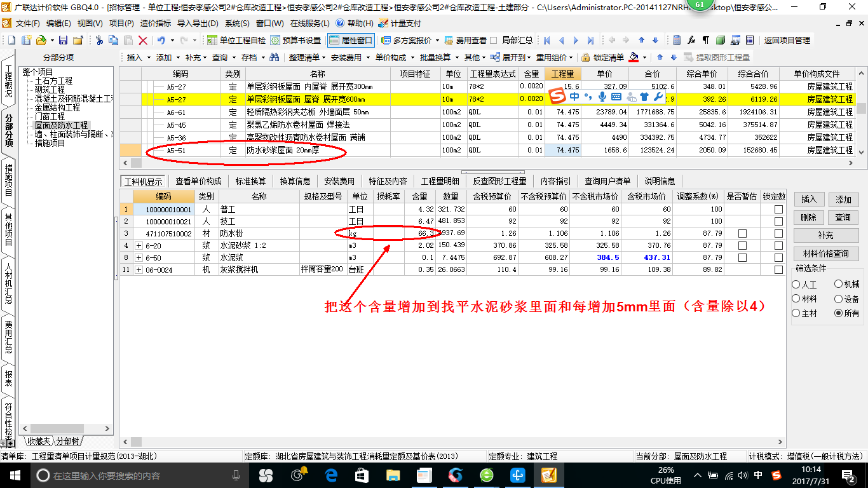Click 计量支付 in menu bar
The image size is (868, 488).
pyautogui.click(x=400, y=23)
